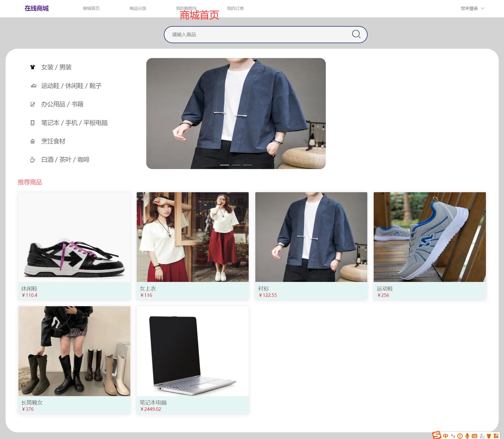Click the cupcake icon beside 烹饪食材
The height and width of the screenshot is (439, 504).
pyautogui.click(x=32, y=141)
